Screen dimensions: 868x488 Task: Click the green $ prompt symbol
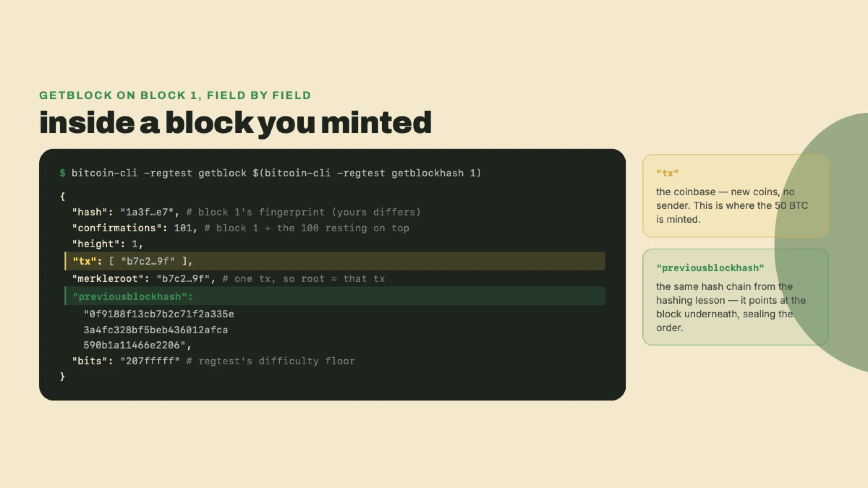coord(63,173)
